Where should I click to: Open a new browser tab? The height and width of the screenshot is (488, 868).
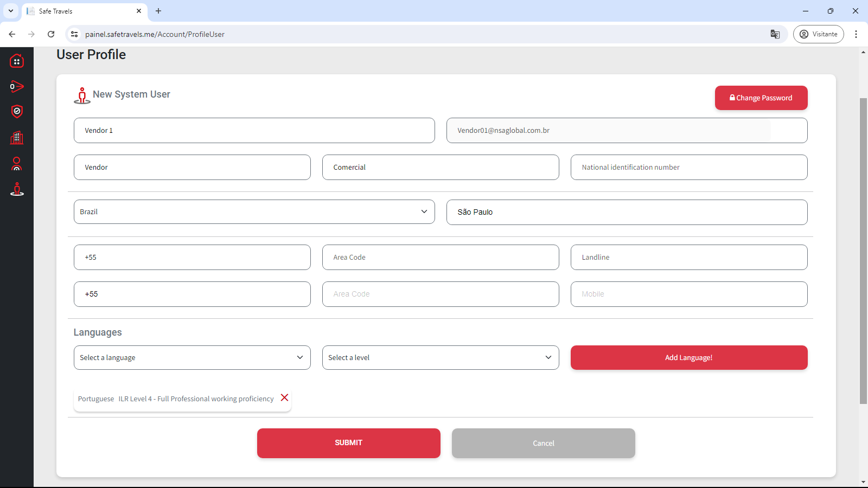click(x=158, y=11)
